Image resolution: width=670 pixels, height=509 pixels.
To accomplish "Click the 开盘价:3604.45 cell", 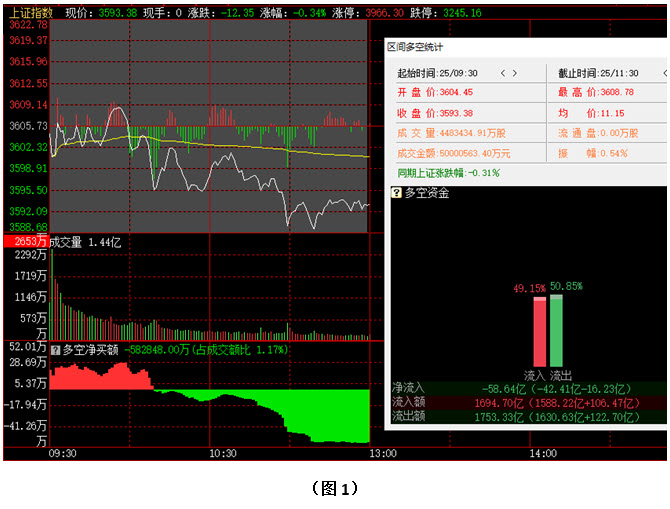I will click(435, 92).
